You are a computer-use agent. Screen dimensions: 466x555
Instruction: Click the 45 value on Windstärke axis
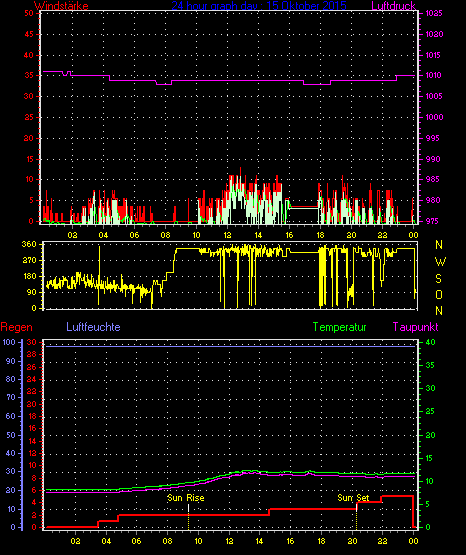click(x=29, y=34)
